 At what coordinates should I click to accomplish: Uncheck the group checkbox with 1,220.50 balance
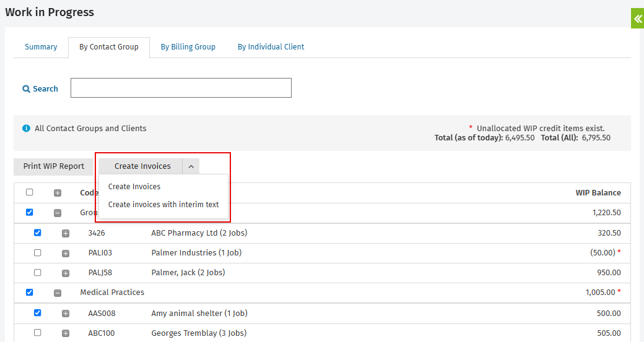[30, 212]
